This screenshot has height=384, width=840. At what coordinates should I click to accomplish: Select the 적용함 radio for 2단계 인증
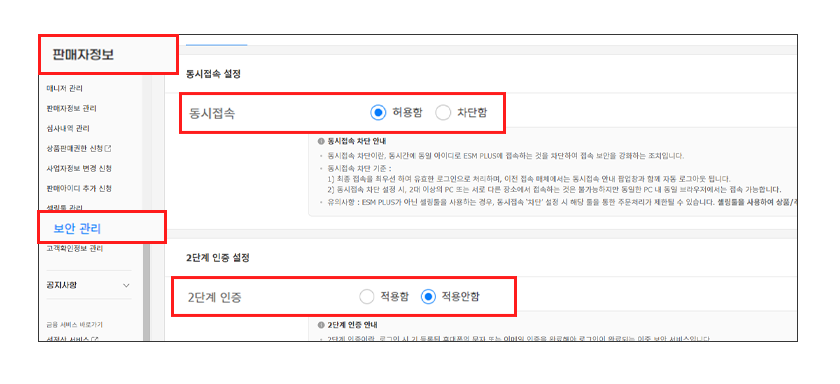[x=367, y=297]
